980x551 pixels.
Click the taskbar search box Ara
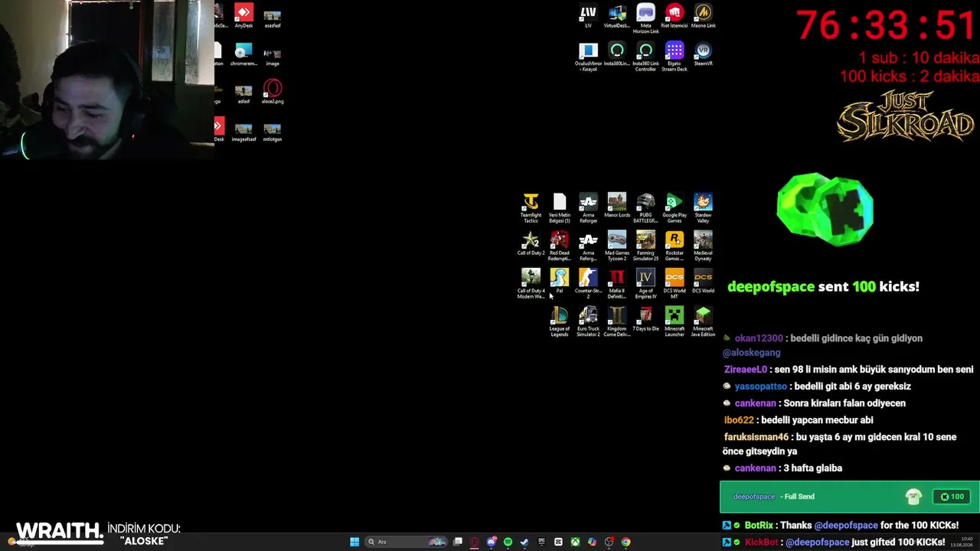(406, 542)
